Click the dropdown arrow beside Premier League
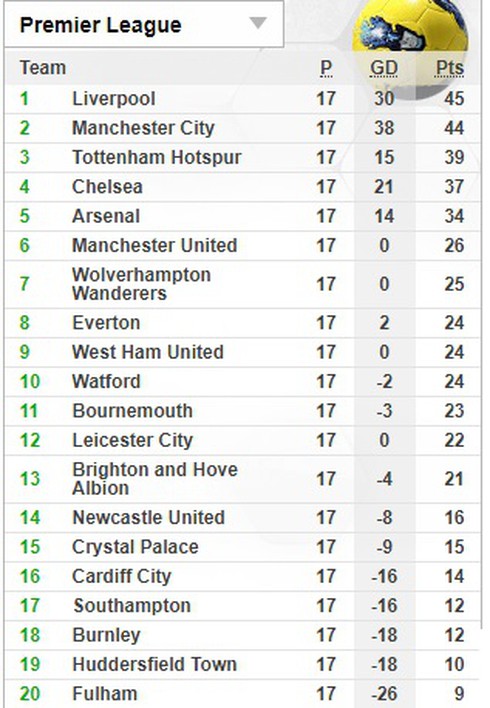Viewport: 490px width, 708px height. tap(258, 23)
